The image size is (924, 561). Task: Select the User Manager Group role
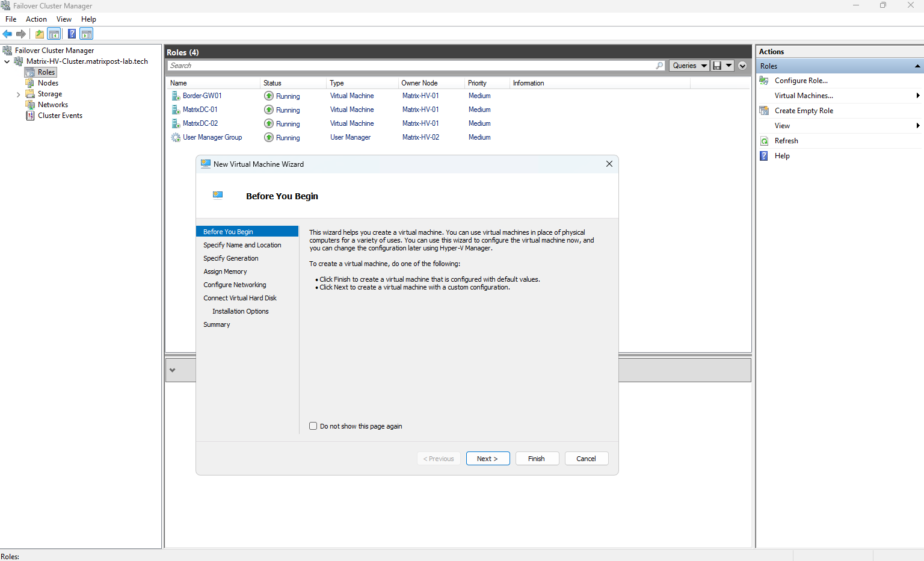(x=428, y=137)
